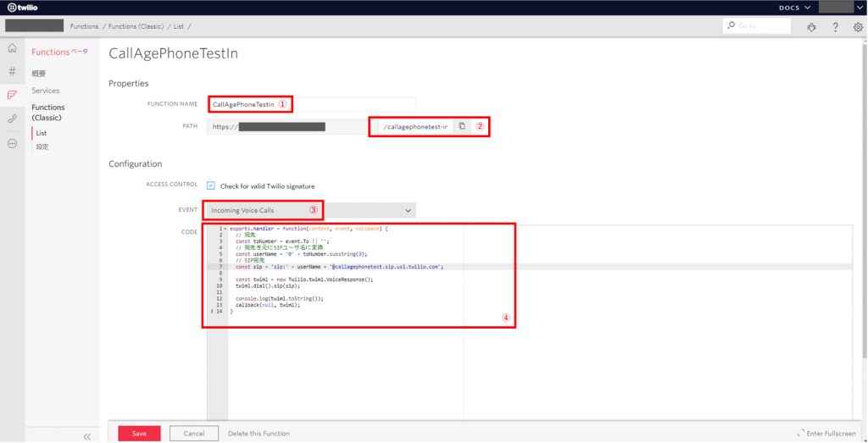This screenshot has height=443, width=868.
Task: Open the link-shaped sidebar icon
Action: 12,119
